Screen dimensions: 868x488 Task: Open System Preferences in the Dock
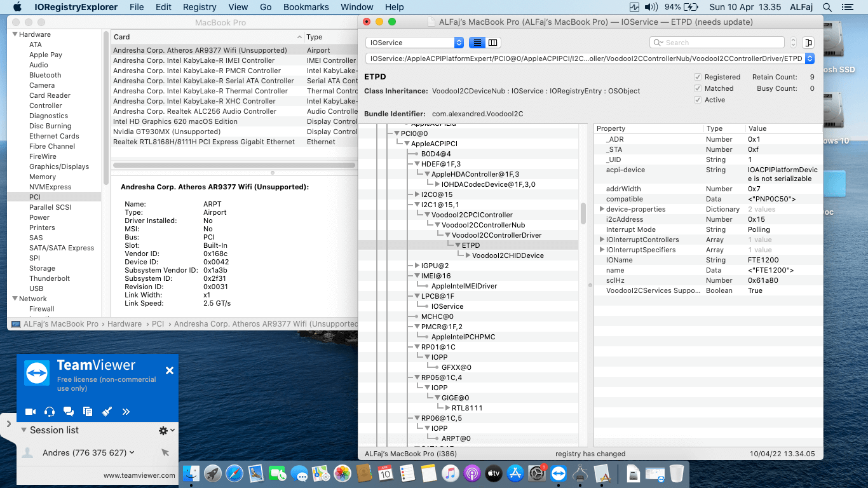pos(538,473)
